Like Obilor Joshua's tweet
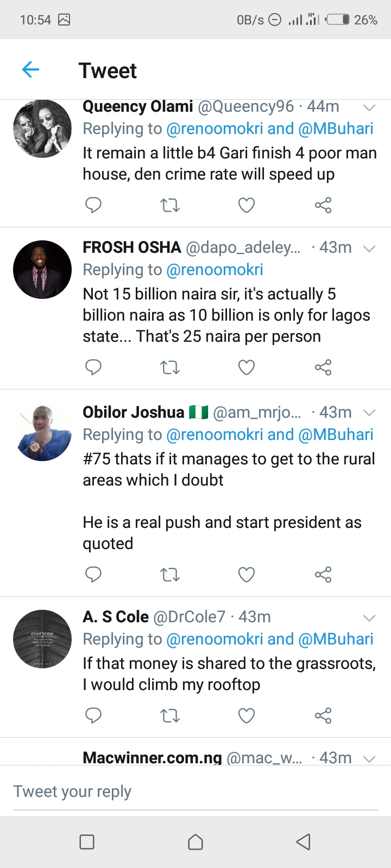This screenshot has height=868, width=391. coord(247,574)
